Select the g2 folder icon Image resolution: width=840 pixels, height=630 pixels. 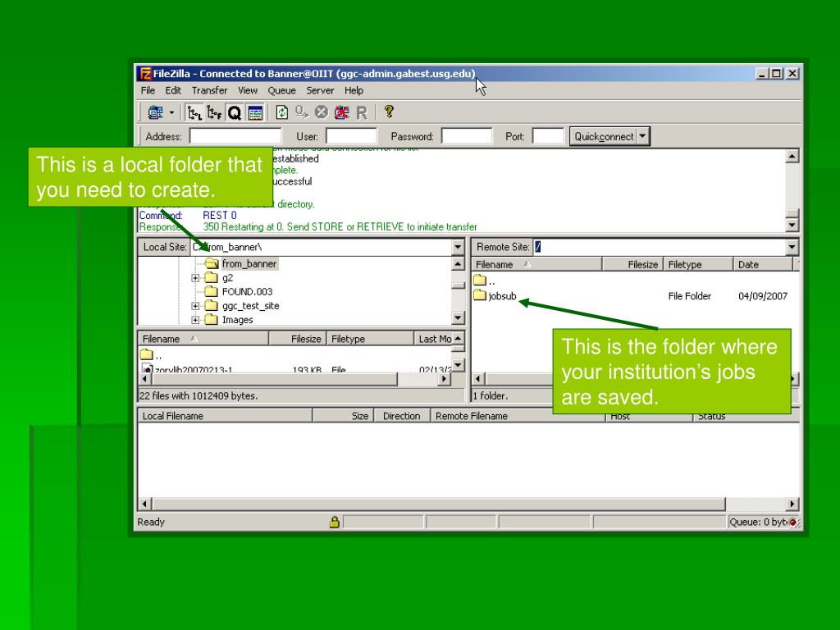coord(212,277)
